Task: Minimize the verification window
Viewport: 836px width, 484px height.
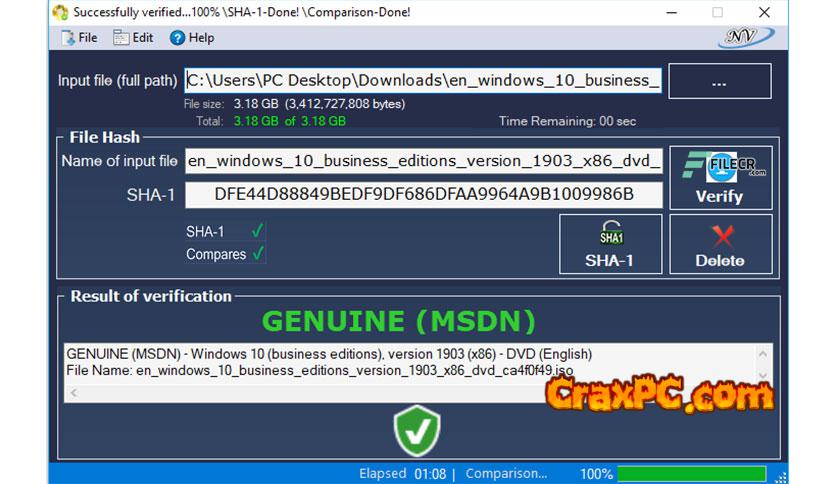Action: pyautogui.click(x=672, y=12)
